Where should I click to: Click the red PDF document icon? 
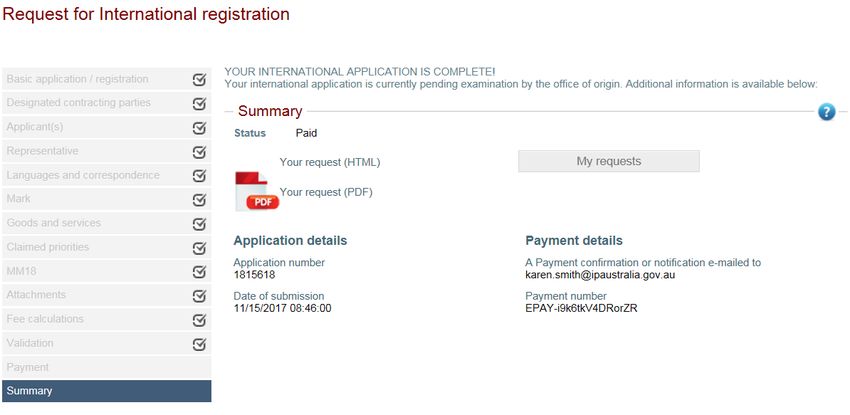pyautogui.click(x=256, y=191)
